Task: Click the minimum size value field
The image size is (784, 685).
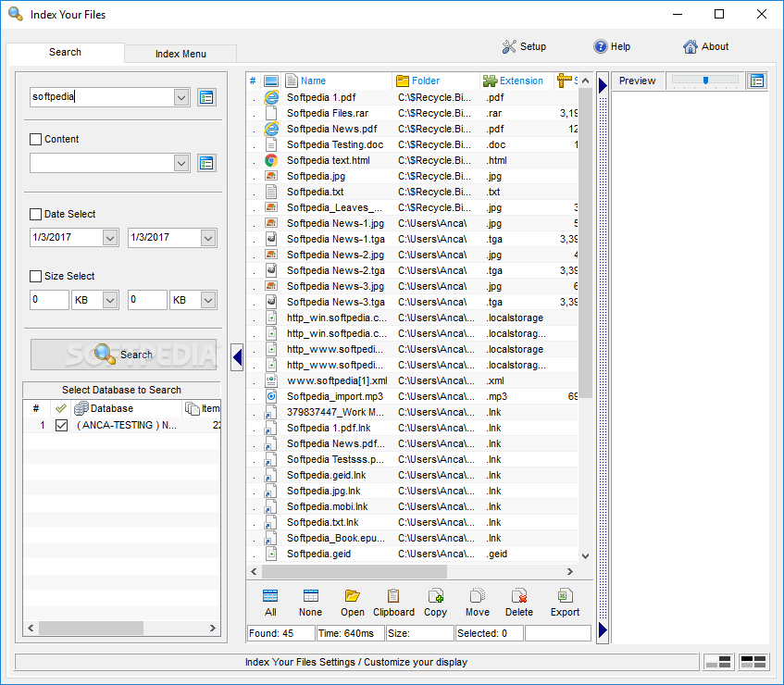Action: [x=49, y=300]
